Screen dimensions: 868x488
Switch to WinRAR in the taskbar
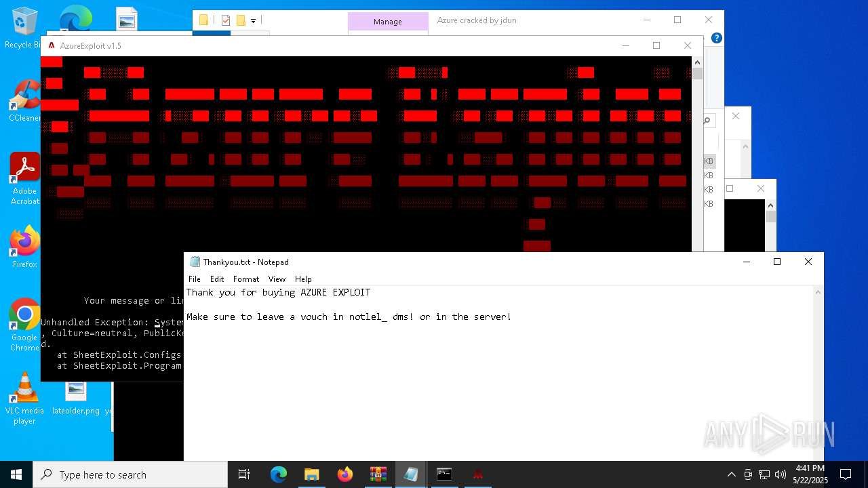[x=378, y=474]
